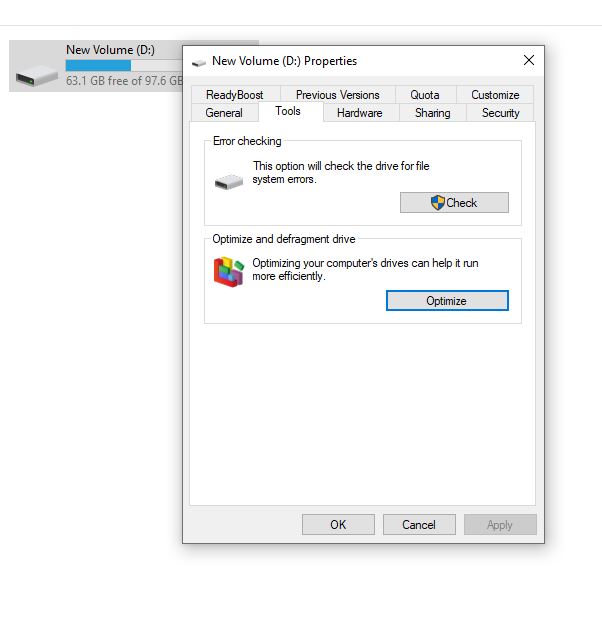Image resolution: width=602 pixels, height=636 pixels.
Task: Click the D: drive storage usage bar
Action: coord(124,65)
